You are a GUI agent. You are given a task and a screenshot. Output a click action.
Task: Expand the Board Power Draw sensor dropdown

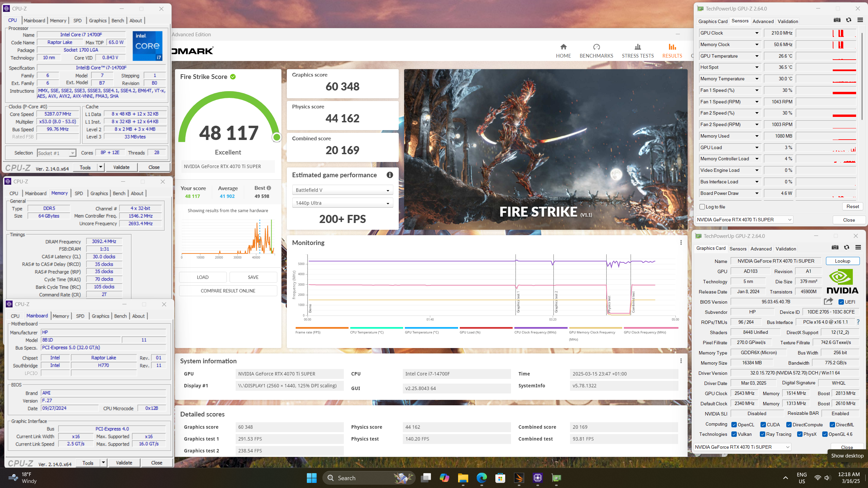click(756, 193)
